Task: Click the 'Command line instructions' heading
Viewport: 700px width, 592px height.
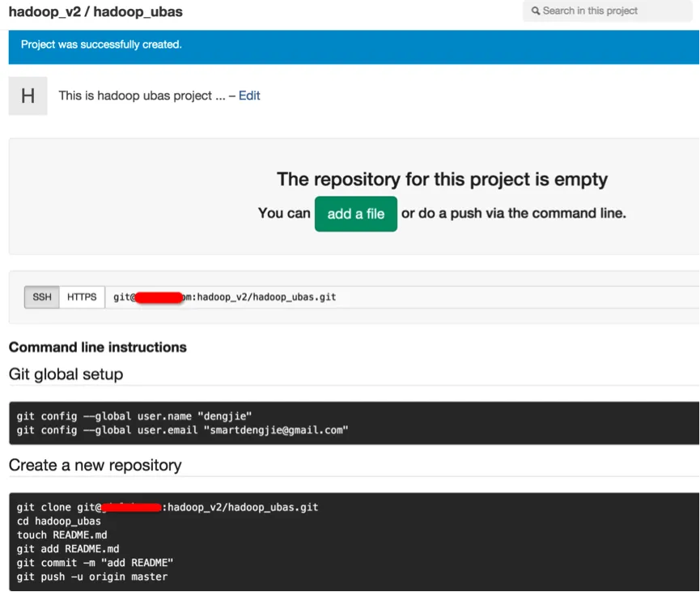Action: tap(98, 347)
